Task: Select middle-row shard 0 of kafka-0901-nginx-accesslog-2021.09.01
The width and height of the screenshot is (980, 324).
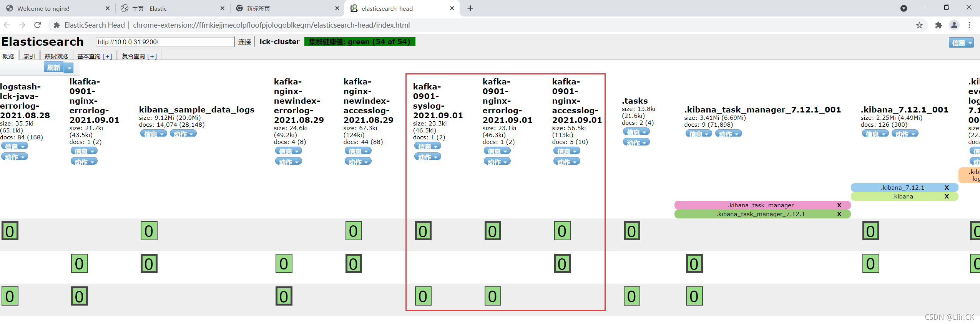Action: [x=562, y=263]
